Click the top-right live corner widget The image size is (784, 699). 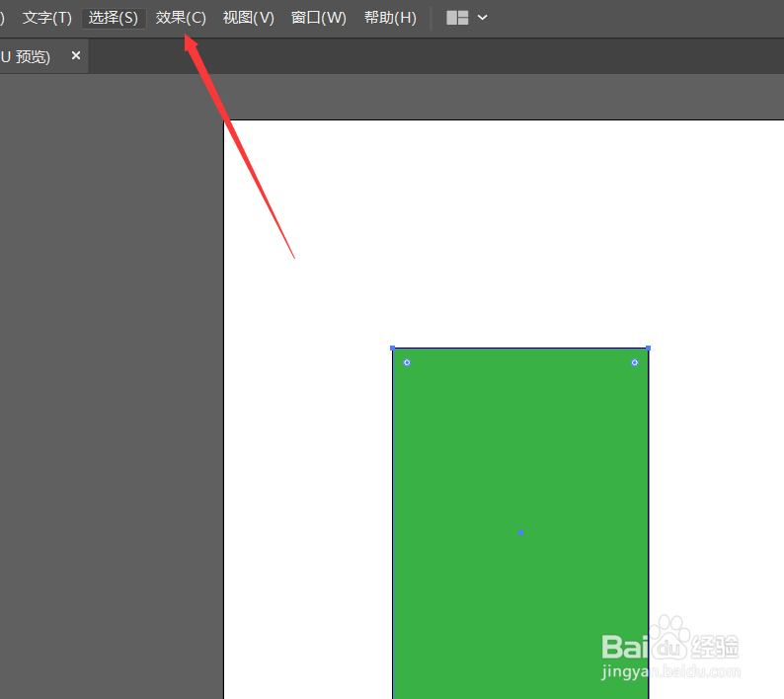pyautogui.click(x=635, y=362)
